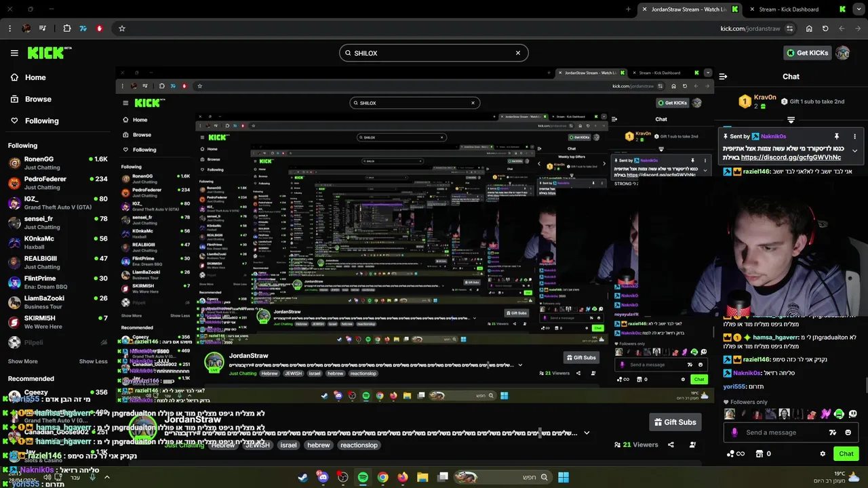Open the Kick user avatar menu
Viewport: 868px width, 488px height.
click(x=842, y=53)
